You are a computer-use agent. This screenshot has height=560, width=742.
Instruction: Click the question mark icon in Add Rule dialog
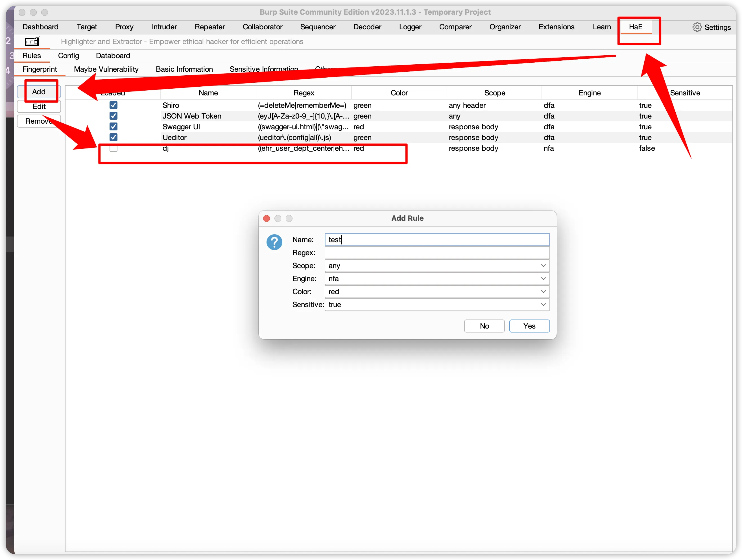[274, 242]
